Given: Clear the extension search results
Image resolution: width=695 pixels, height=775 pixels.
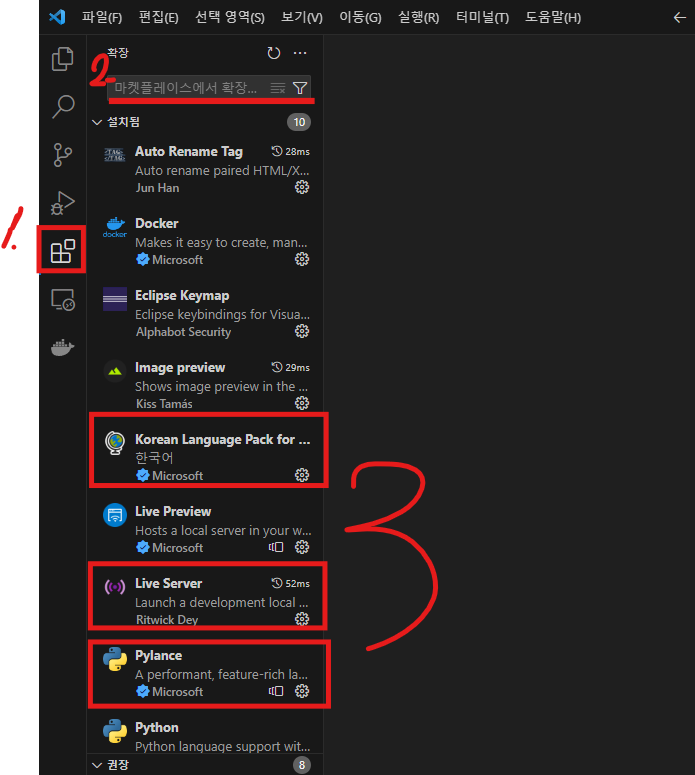Looking at the screenshot, I should point(278,88).
